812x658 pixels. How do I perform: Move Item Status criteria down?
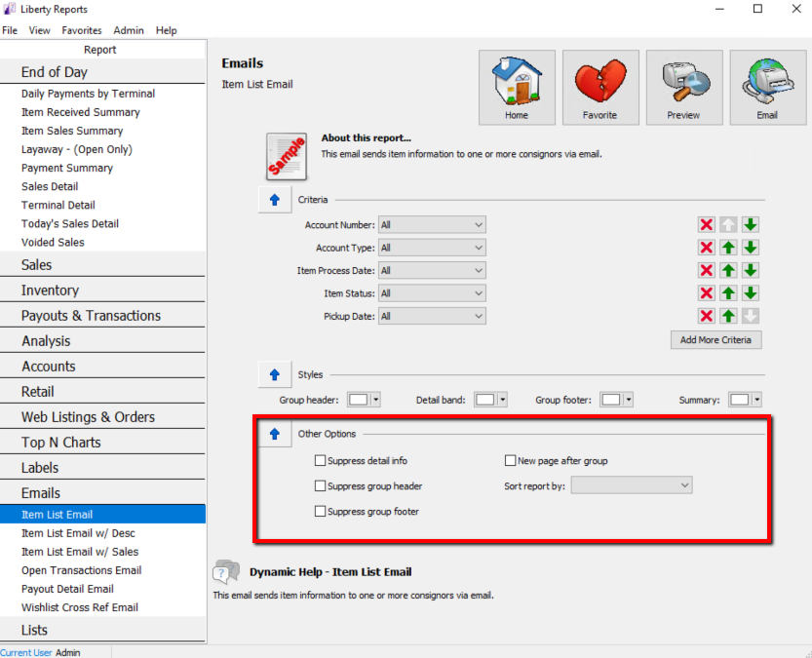pos(751,293)
